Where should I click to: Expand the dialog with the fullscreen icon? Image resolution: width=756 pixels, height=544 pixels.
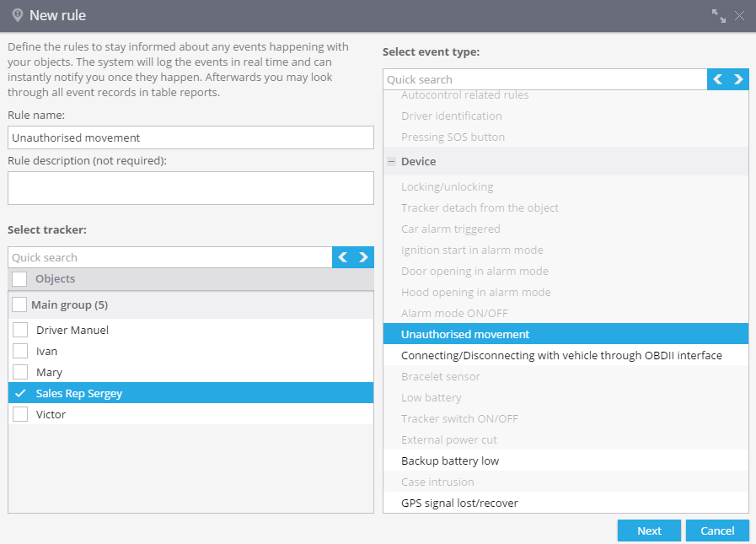719,16
